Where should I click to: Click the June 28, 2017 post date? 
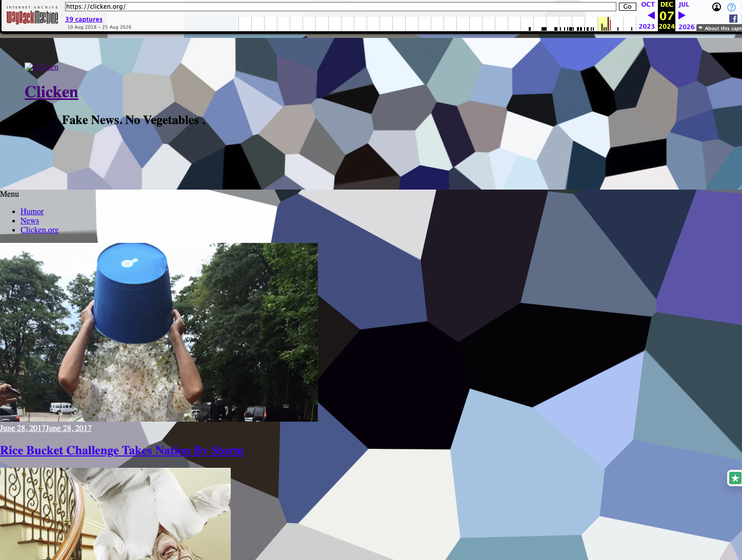tap(46, 428)
